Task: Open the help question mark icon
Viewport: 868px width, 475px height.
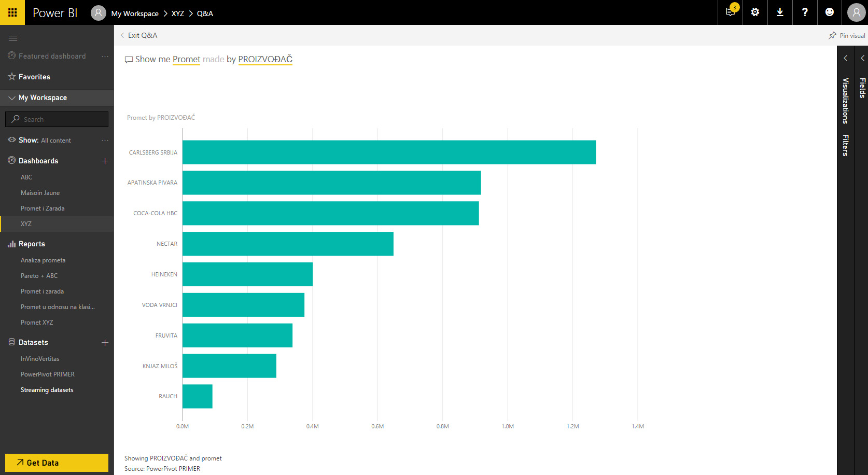Action: coord(805,12)
